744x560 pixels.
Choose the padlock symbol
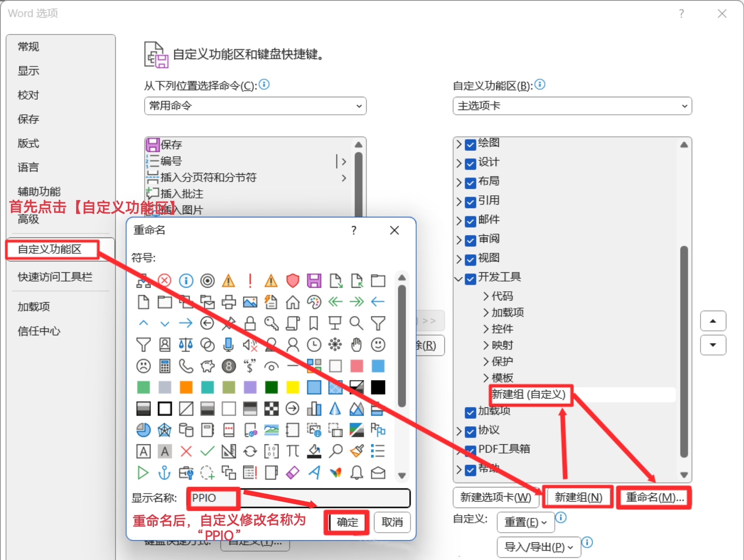point(250,323)
